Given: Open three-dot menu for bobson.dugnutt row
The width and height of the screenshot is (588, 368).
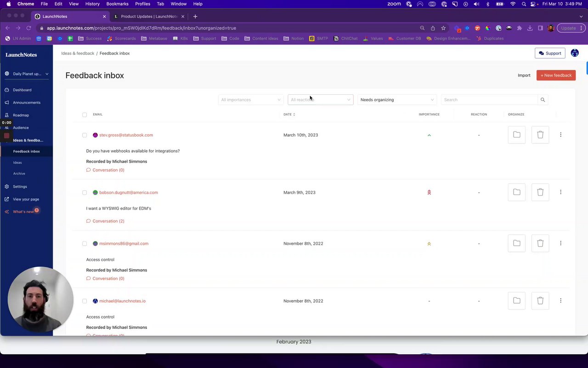Looking at the screenshot, I should pos(560,192).
